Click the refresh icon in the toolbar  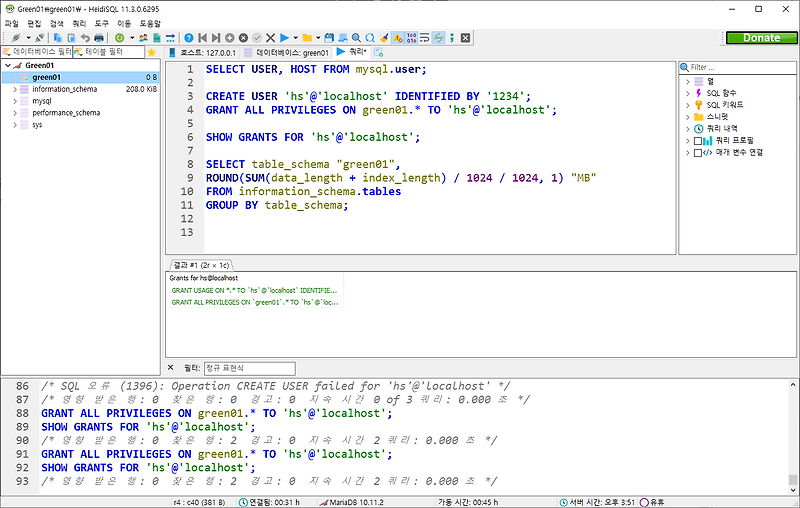119,37
